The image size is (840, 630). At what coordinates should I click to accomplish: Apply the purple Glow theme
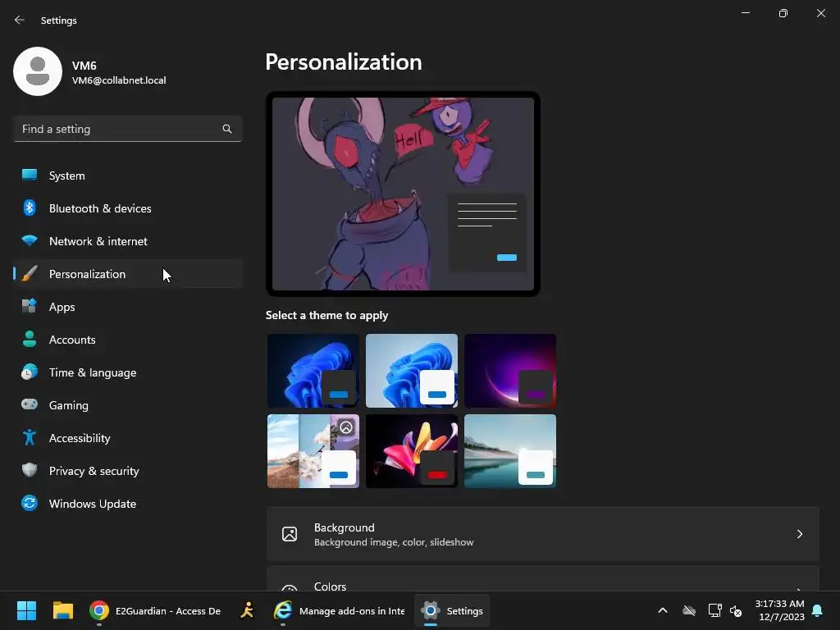coord(510,371)
